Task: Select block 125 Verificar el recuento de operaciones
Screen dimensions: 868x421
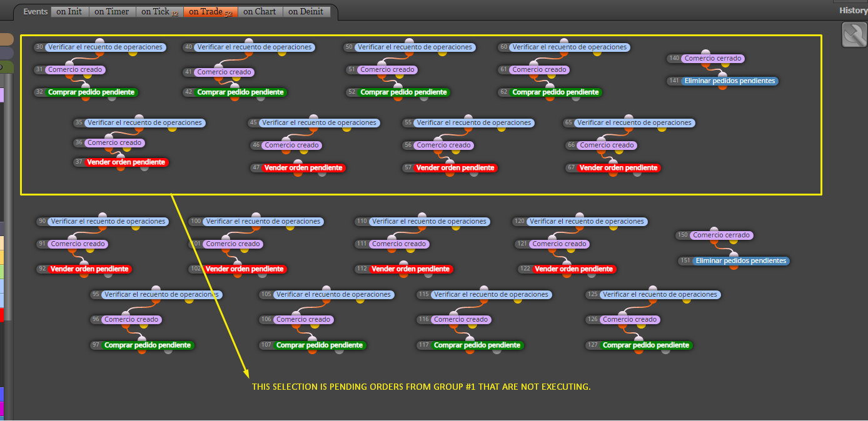Action: click(654, 295)
